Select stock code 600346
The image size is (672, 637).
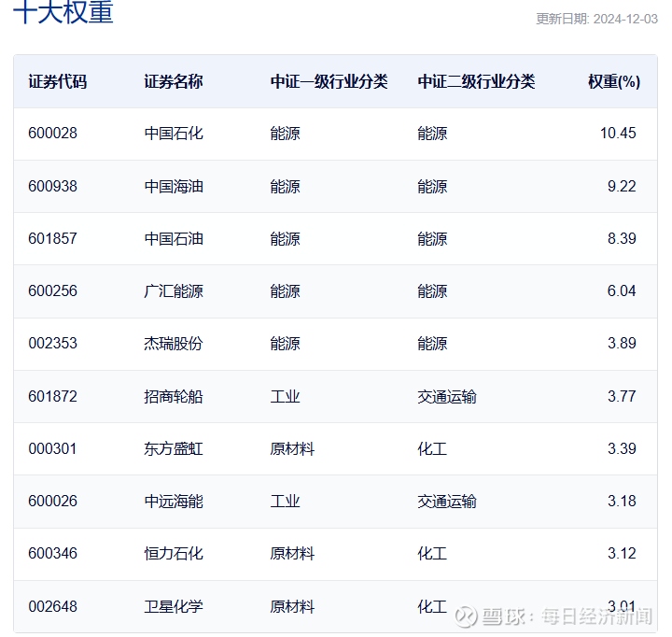pyautogui.click(x=52, y=553)
